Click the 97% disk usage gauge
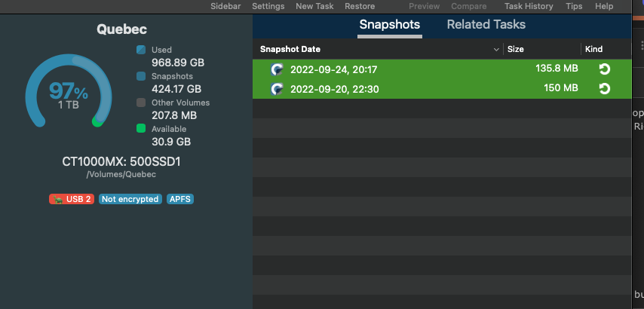Viewport: 644px width, 309px height. click(x=68, y=93)
